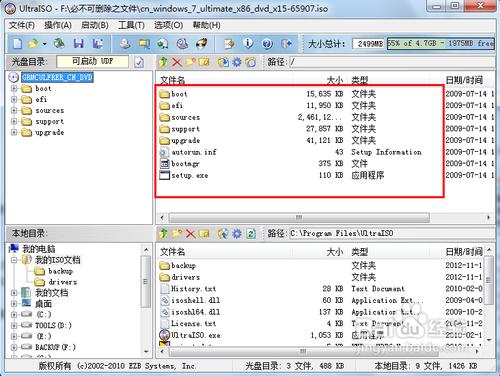
Task: Click the up-folder arrow icon above image file list
Action: (163, 62)
